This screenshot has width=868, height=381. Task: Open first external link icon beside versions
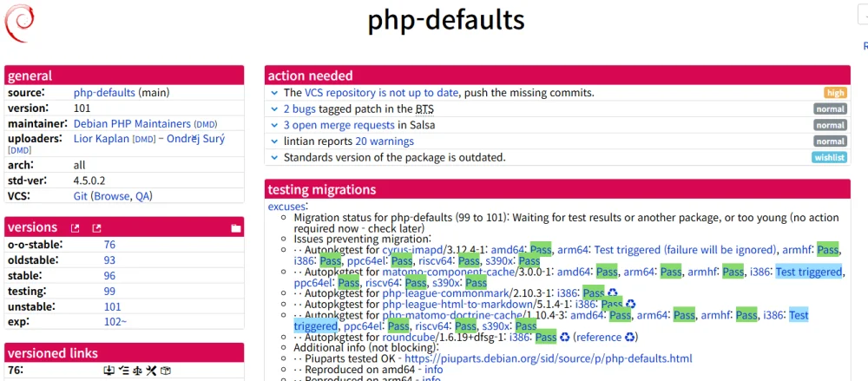click(76, 228)
